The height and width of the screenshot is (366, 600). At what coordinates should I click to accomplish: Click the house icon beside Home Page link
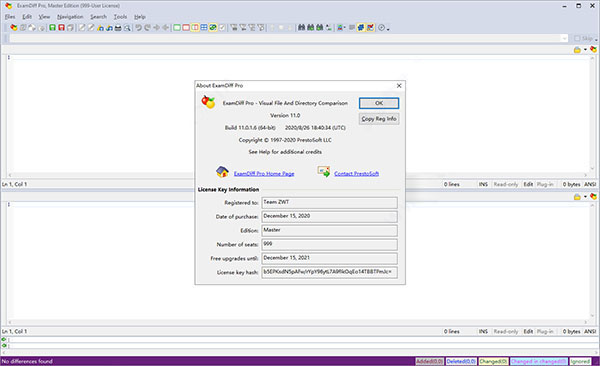(222, 172)
